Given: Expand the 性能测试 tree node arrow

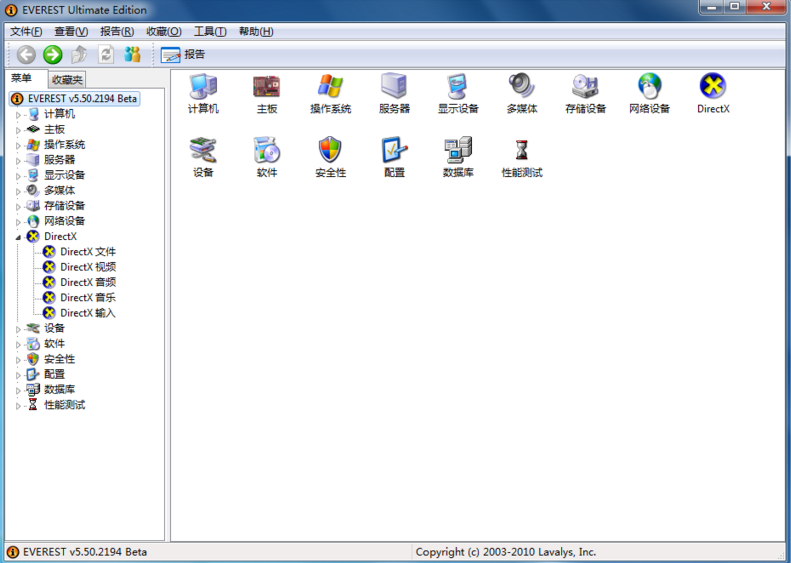Looking at the screenshot, I should pyautogui.click(x=18, y=406).
